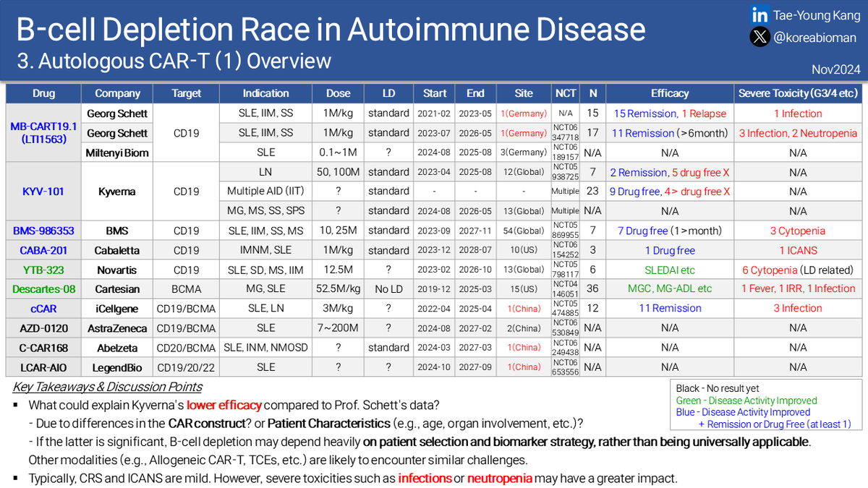
Task: Click the 3 Infection, 2 Neutropenia cell
Action: tap(798, 133)
